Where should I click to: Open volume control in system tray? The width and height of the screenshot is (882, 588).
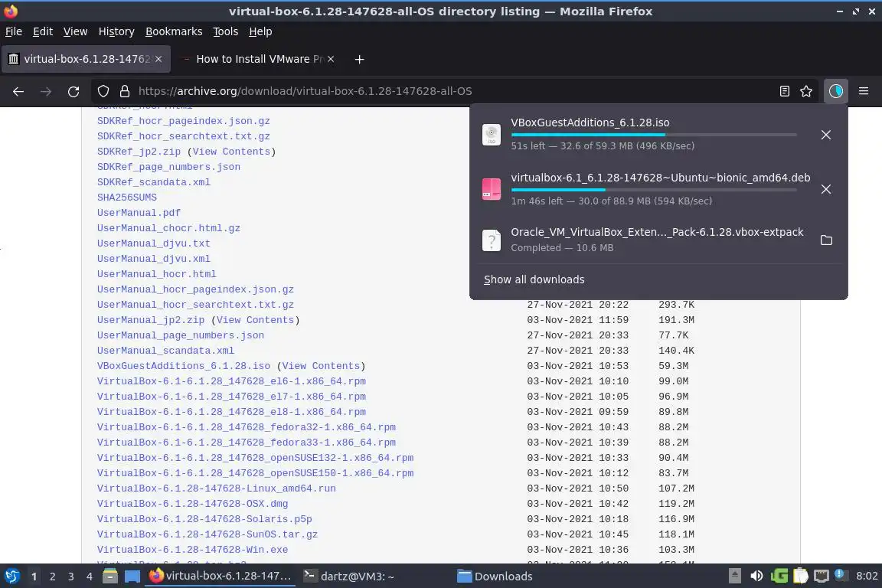click(756, 577)
